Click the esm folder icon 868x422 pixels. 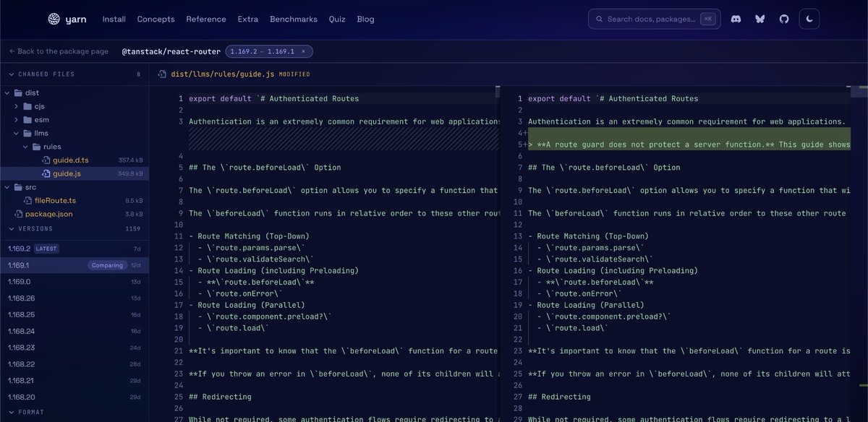pos(27,120)
